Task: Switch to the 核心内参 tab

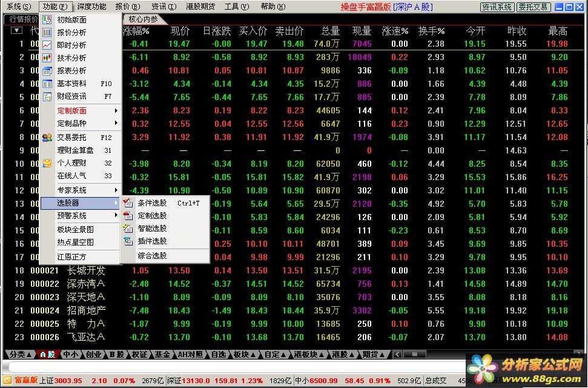Action: (143, 19)
